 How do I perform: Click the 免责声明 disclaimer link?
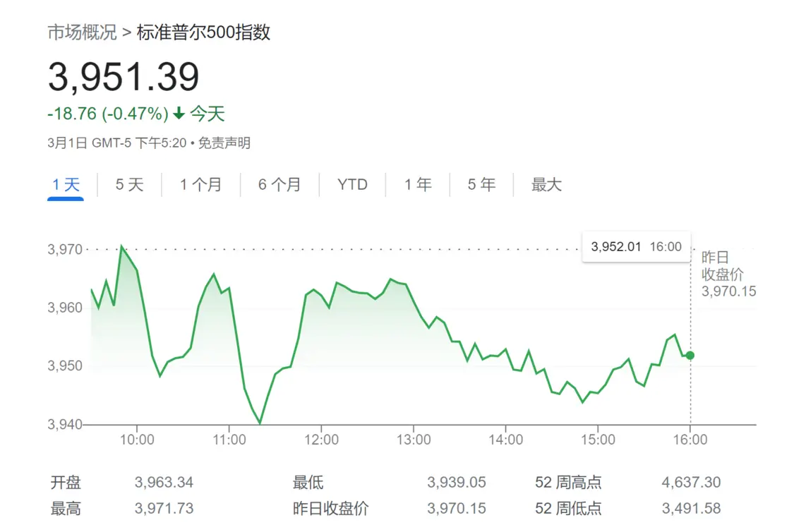click(224, 143)
